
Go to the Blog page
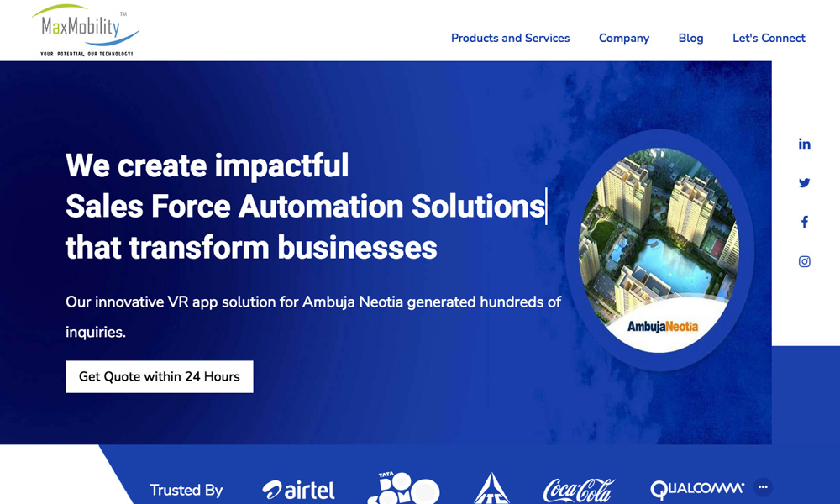point(690,38)
